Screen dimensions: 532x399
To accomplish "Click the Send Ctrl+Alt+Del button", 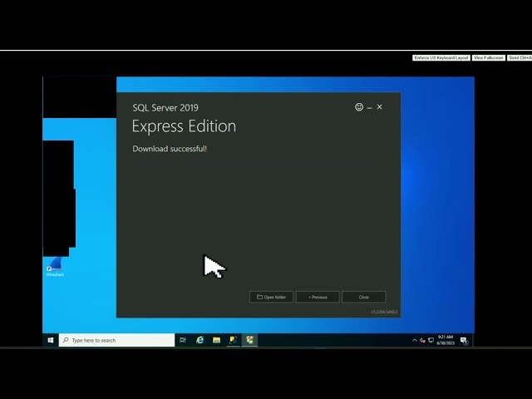I will coord(520,58).
